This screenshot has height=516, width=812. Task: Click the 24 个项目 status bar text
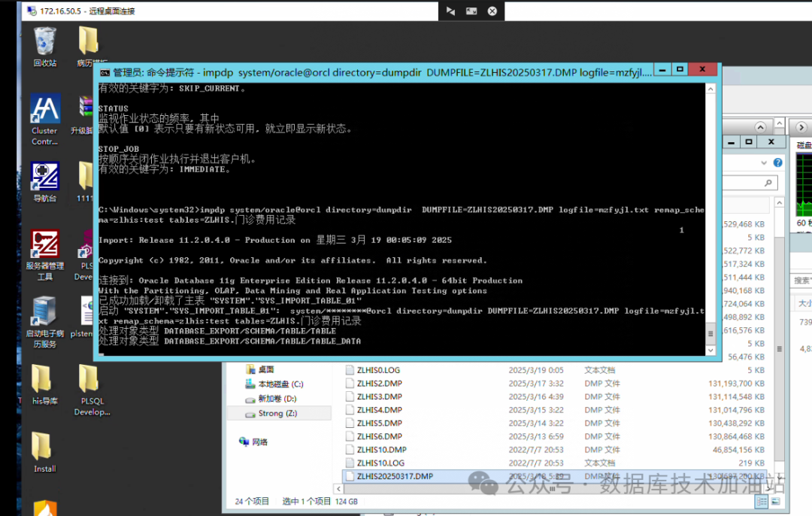point(252,502)
